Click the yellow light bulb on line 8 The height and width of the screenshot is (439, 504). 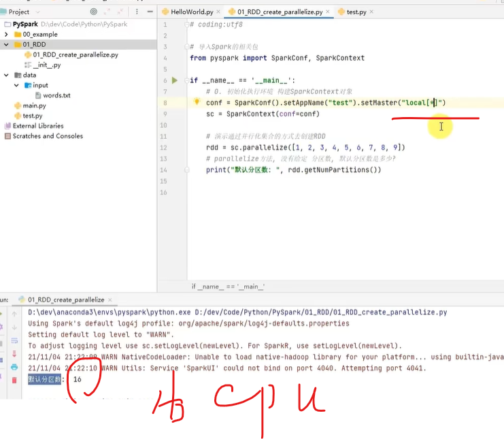coord(197,102)
